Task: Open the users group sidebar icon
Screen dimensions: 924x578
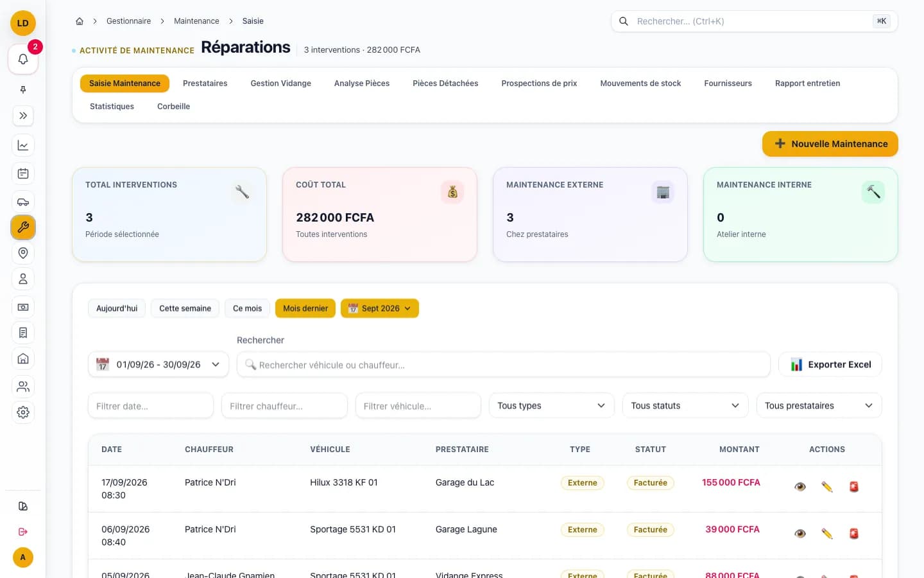Action: pos(23,387)
